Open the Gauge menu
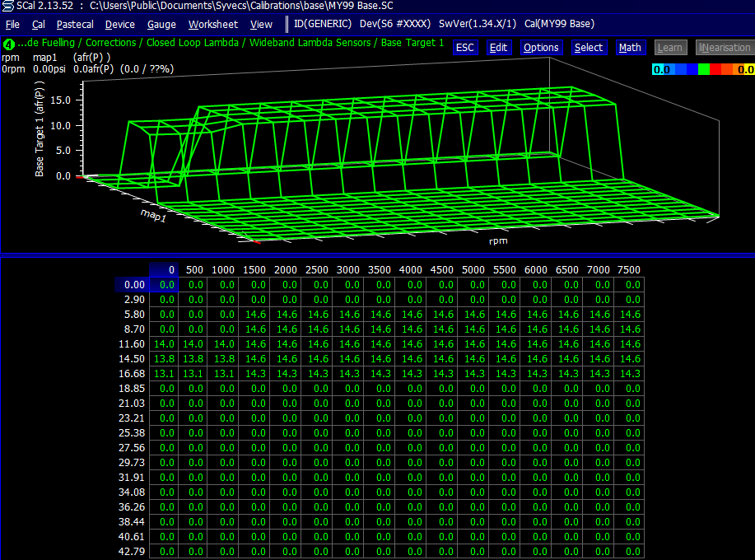Screen dimensions: 755x560 (x=161, y=24)
